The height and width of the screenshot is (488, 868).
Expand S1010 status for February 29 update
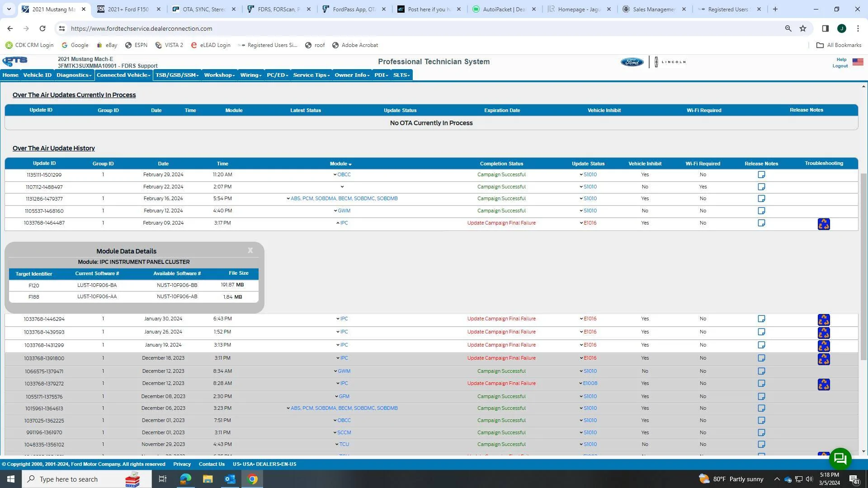tap(588, 175)
